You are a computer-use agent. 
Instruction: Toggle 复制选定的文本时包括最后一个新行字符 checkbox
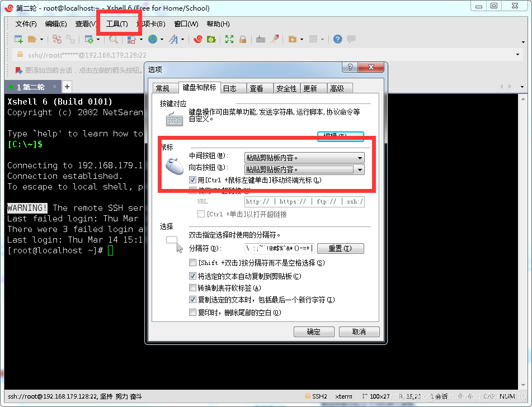point(192,300)
